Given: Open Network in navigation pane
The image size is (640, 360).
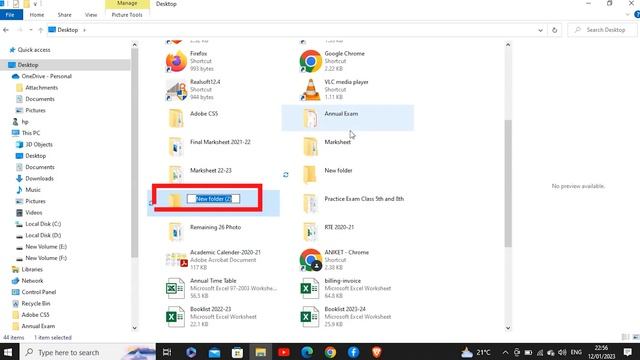Looking at the screenshot, I should (32, 281).
